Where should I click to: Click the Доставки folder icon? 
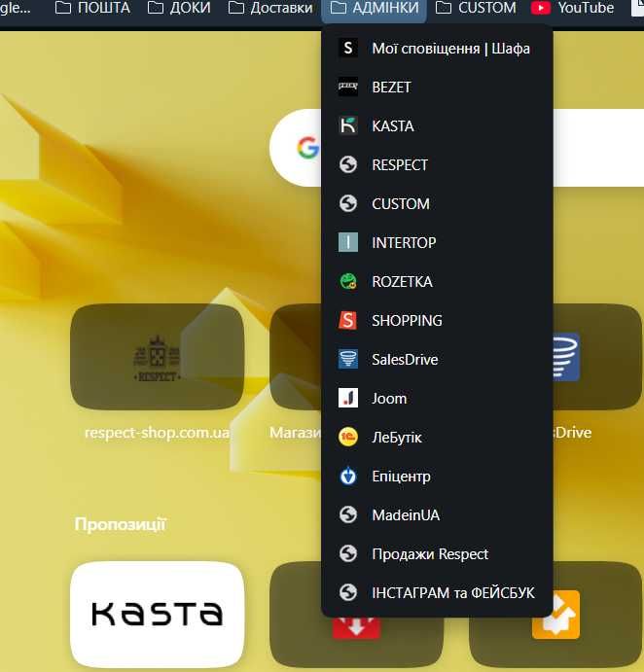point(235,7)
